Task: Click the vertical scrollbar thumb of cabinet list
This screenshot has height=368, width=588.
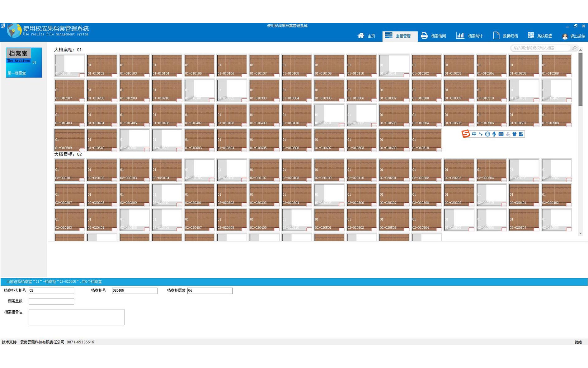Action: tap(580, 79)
